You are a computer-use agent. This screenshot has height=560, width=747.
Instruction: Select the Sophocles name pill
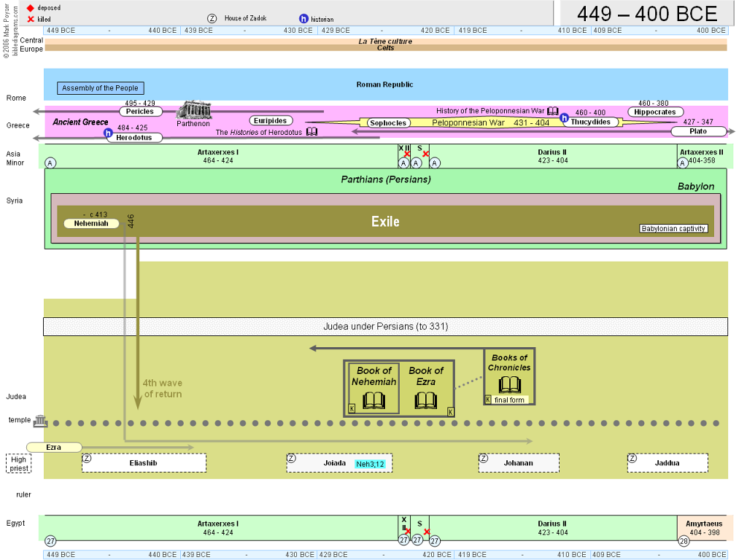pos(388,122)
